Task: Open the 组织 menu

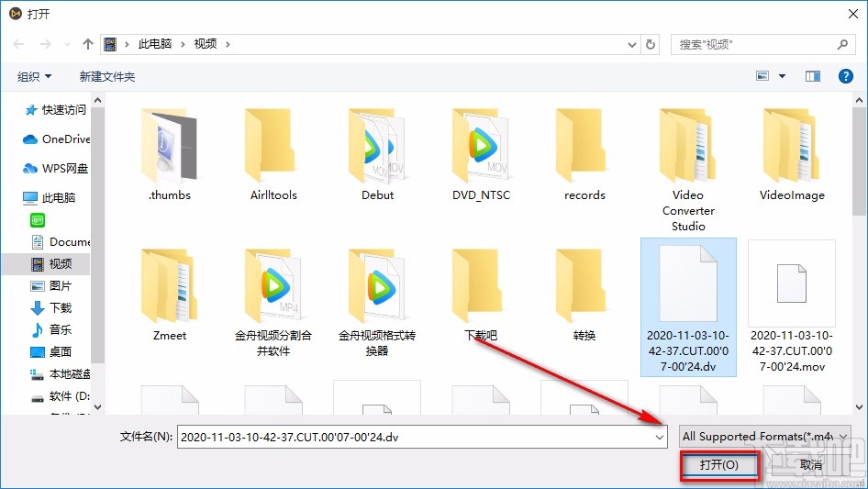Action: coord(34,76)
